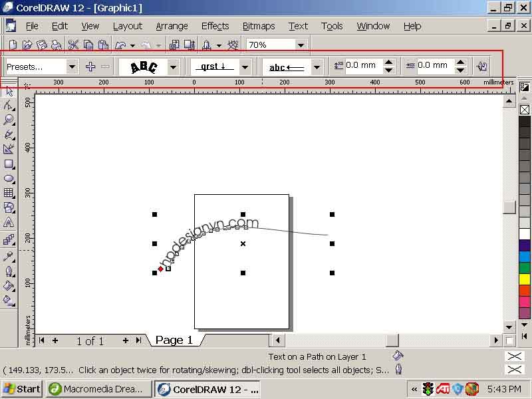Open the text placement abc dropdown
The width and height of the screenshot is (532, 399).
[317, 67]
